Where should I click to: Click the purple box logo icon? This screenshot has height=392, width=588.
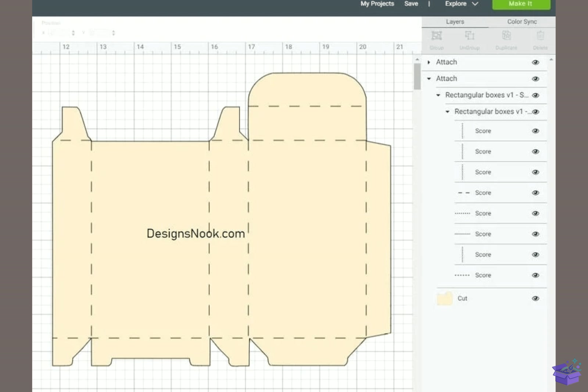(567, 372)
